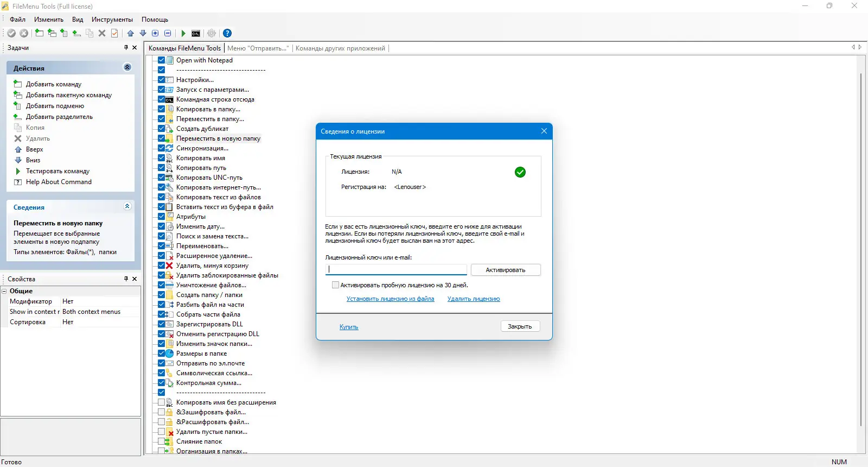Screen dimensions: 868x467
Task: Click the green Test command play toolbar icon
Action: coord(183,33)
